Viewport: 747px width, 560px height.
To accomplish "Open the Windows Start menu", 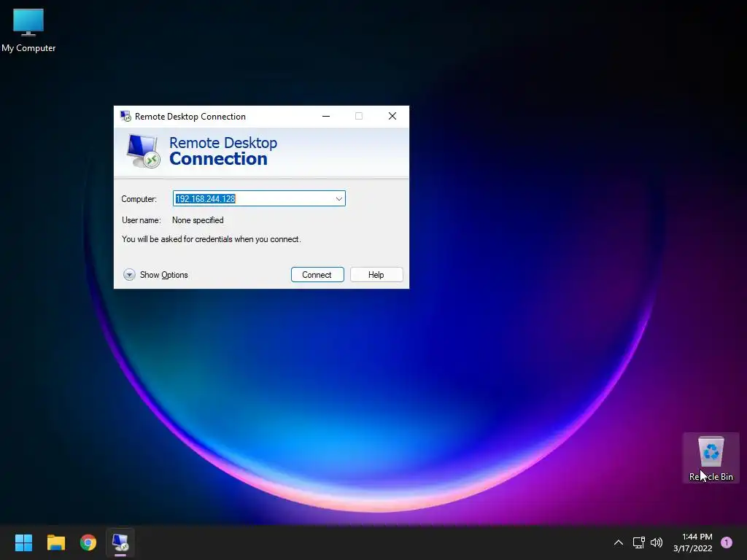I will [x=23, y=542].
